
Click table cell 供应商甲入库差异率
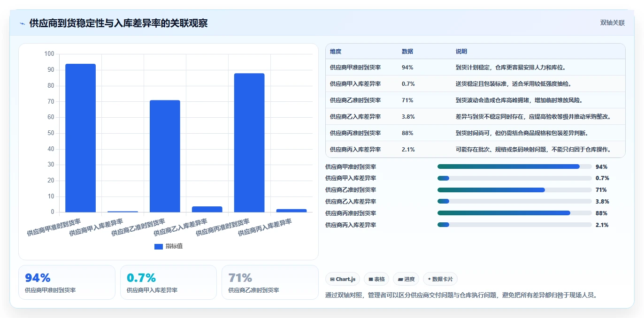coord(355,84)
